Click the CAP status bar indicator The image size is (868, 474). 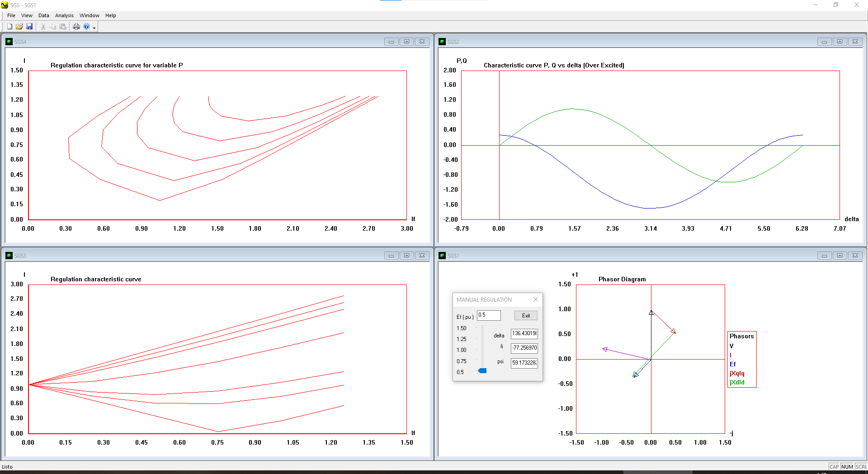pyautogui.click(x=834, y=467)
